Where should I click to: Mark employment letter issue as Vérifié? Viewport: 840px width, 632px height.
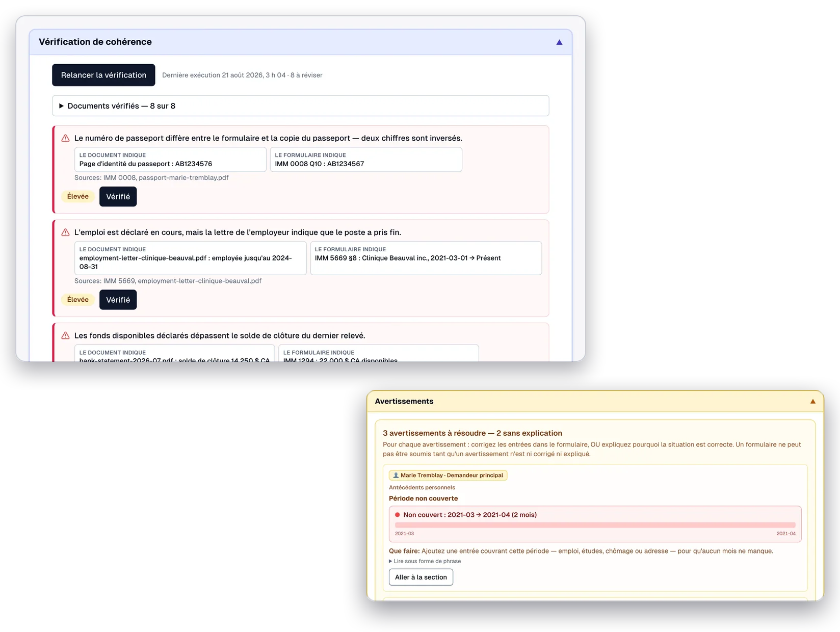[118, 300]
